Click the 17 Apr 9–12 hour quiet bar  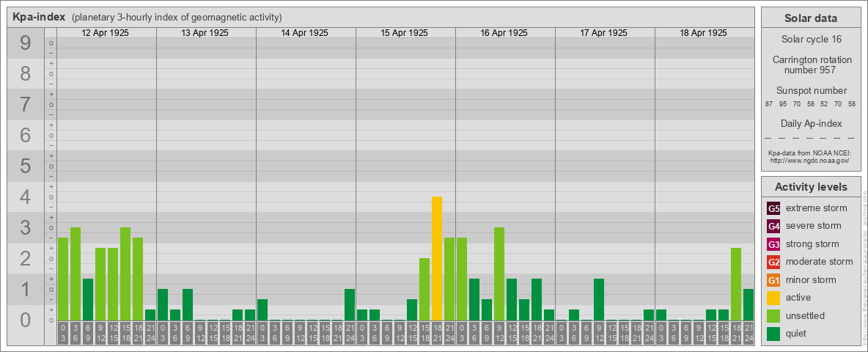point(598,299)
